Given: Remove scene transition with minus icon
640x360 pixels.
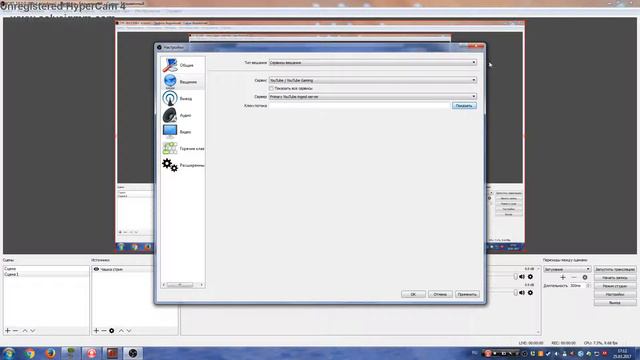Looking at the screenshot, I should (x=574, y=277).
